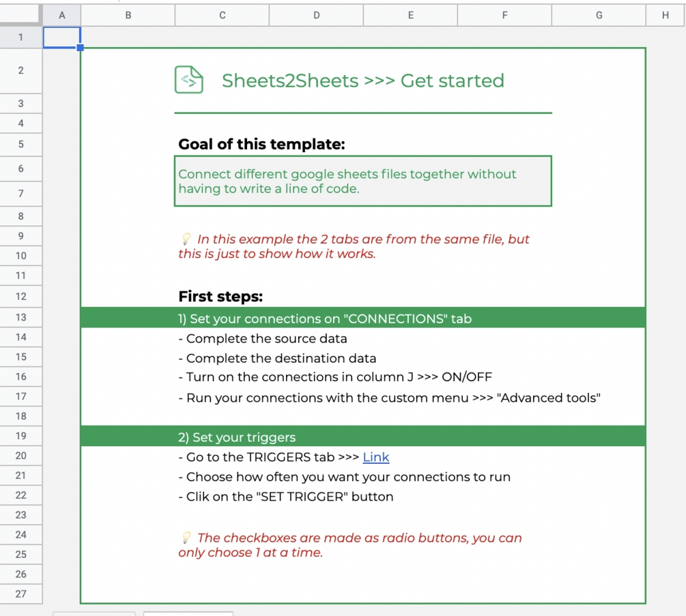Image resolution: width=686 pixels, height=616 pixels.
Task: Select row 25 header
Action: [x=20, y=555]
